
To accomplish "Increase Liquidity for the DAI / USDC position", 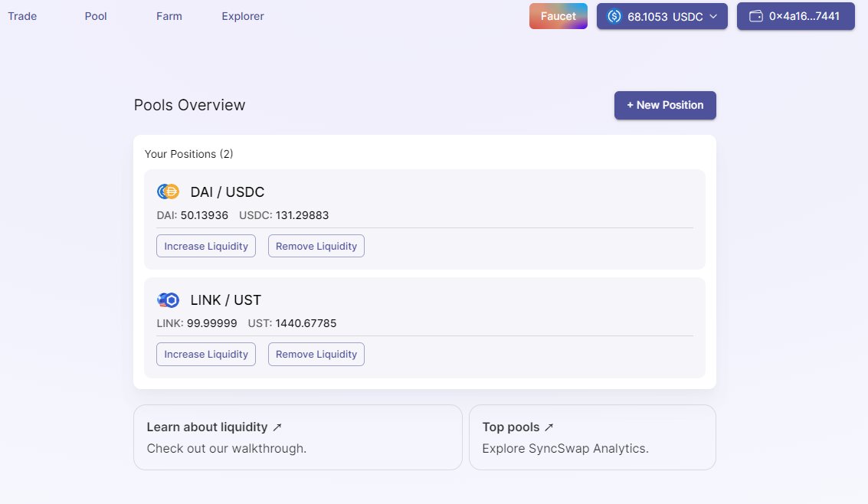I will (206, 246).
